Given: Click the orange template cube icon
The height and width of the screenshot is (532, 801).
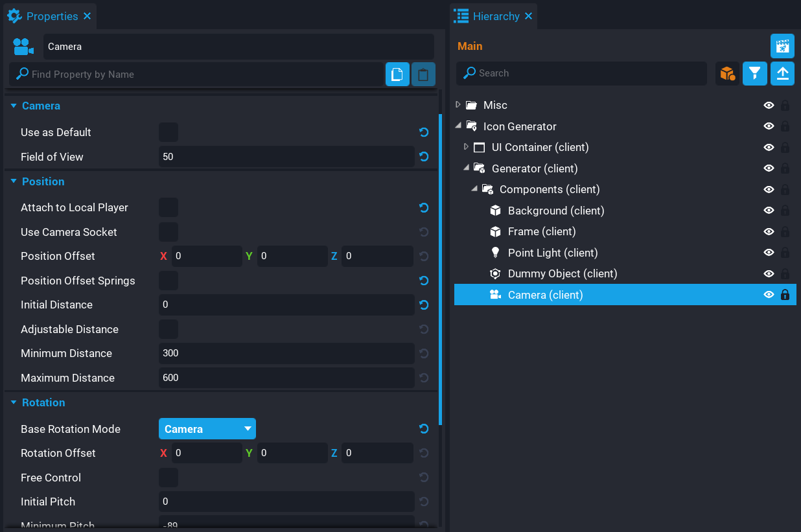Looking at the screenshot, I should (727, 73).
